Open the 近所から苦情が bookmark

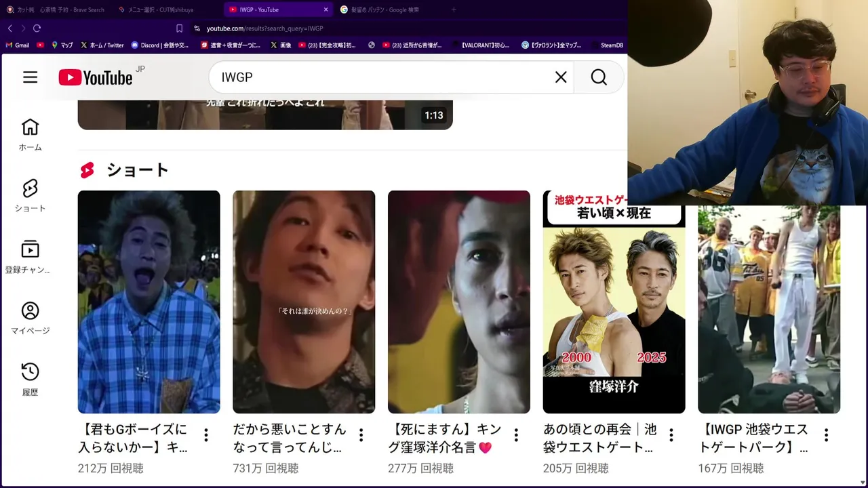(x=412, y=45)
